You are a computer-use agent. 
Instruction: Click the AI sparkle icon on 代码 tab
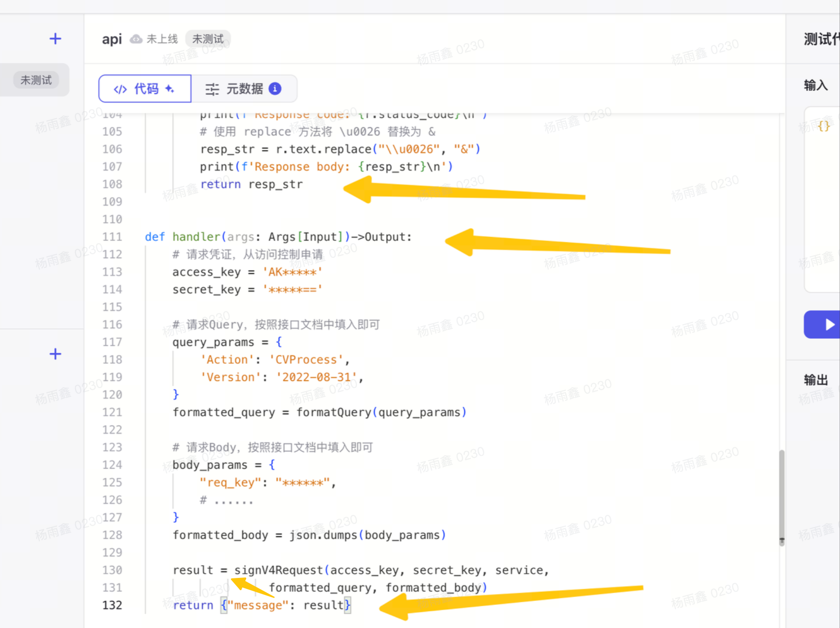point(170,89)
